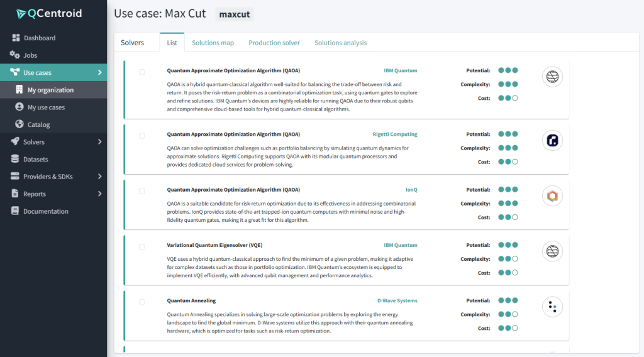Click the D-Wave Systems dots logo

[552, 307]
